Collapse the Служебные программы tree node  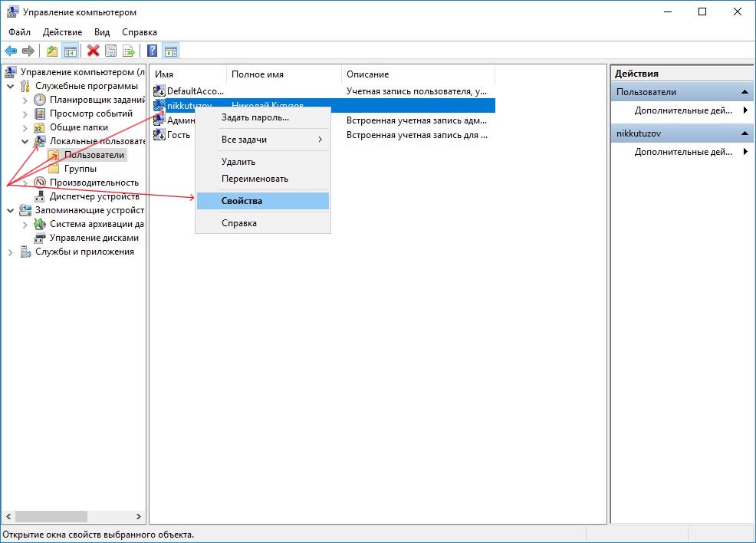click(x=11, y=86)
